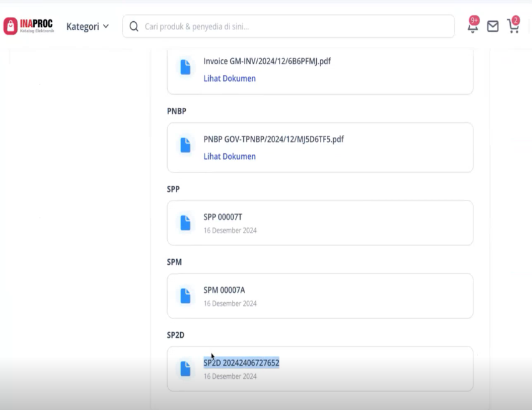Click the SP2D document file icon

pos(185,368)
